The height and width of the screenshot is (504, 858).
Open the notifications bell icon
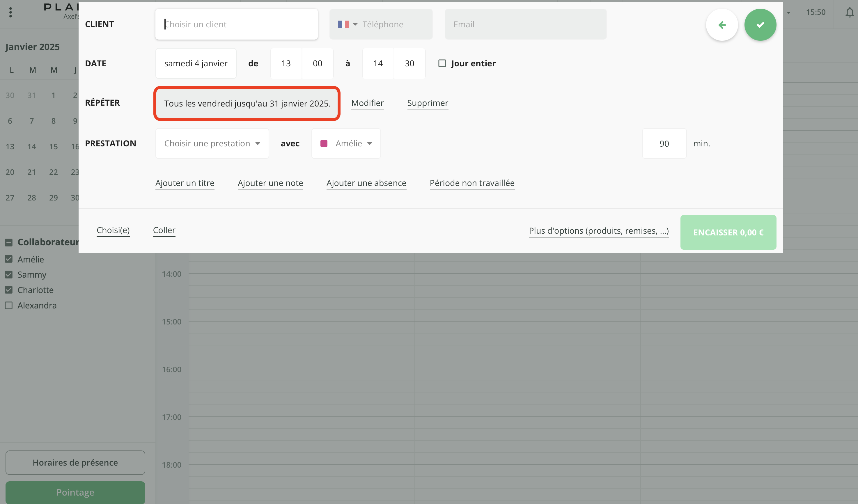(849, 12)
